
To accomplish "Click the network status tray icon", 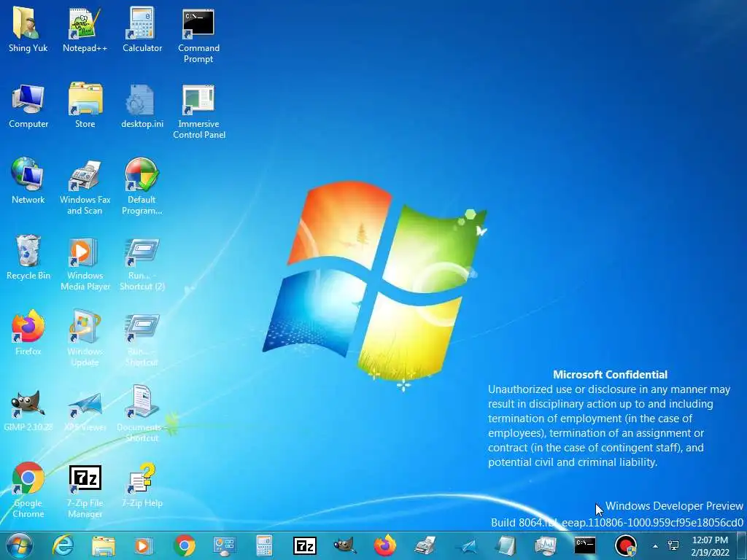I will (x=673, y=545).
